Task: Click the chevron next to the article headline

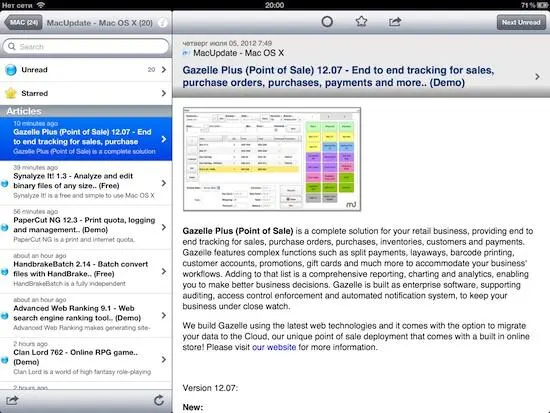Action: 537,76
